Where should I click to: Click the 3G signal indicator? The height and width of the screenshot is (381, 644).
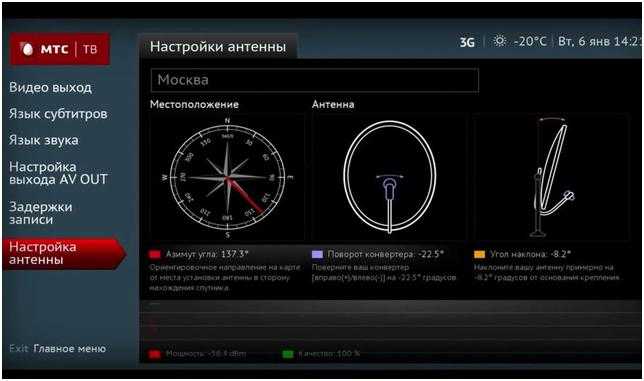click(467, 42)
